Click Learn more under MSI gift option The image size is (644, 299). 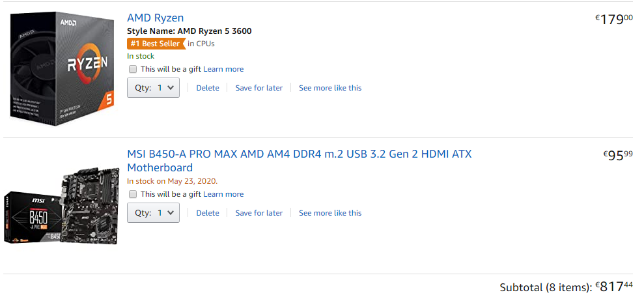click(x=223, y=194)
